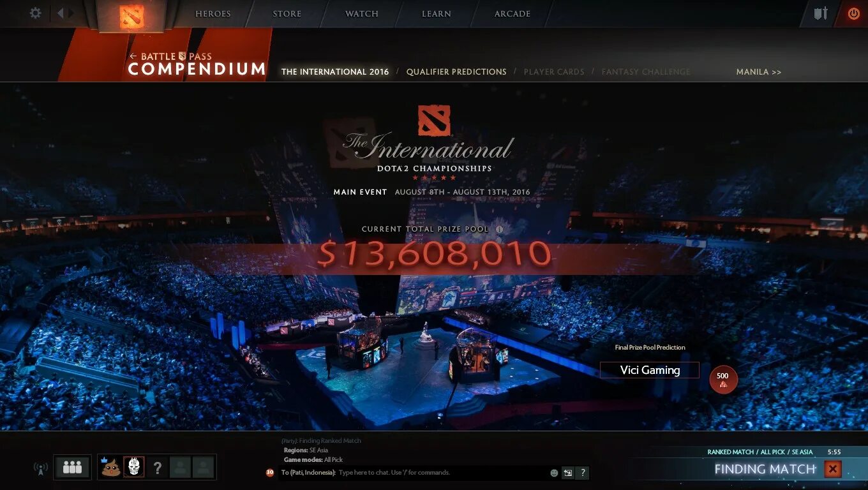Click the chat help question mark button
The height and width of the screenshot is (490, 868).
[x=582, y=473]
